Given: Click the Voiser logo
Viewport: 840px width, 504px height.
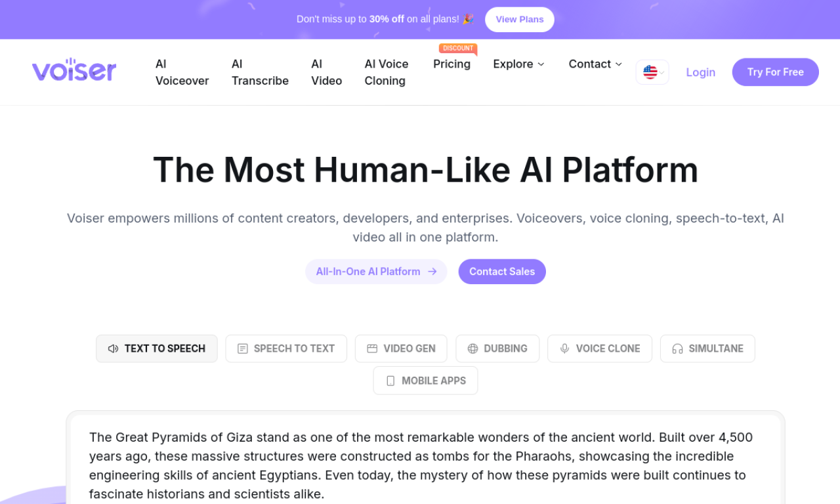Looking at the screenshot, I should (x=74, y=70).
